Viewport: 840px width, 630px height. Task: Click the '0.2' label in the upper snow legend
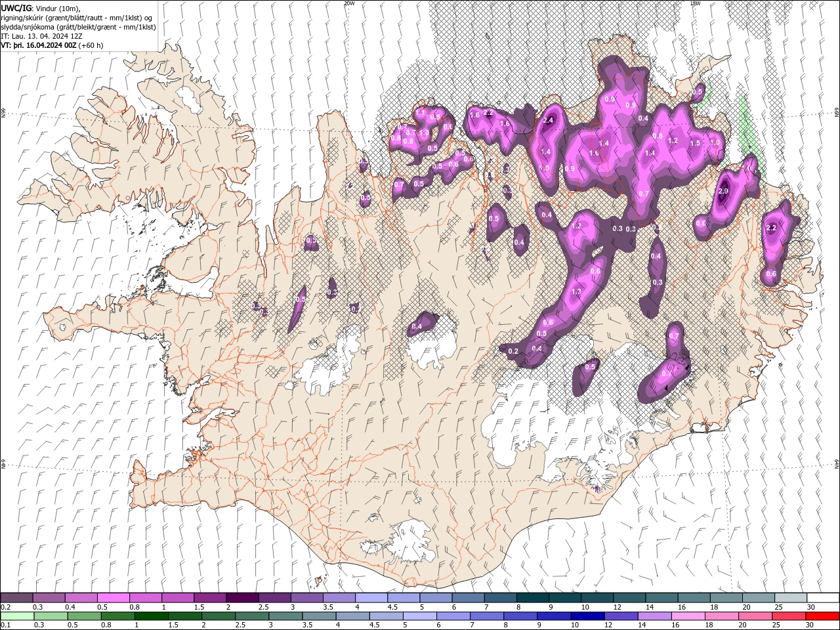(5, 607)
